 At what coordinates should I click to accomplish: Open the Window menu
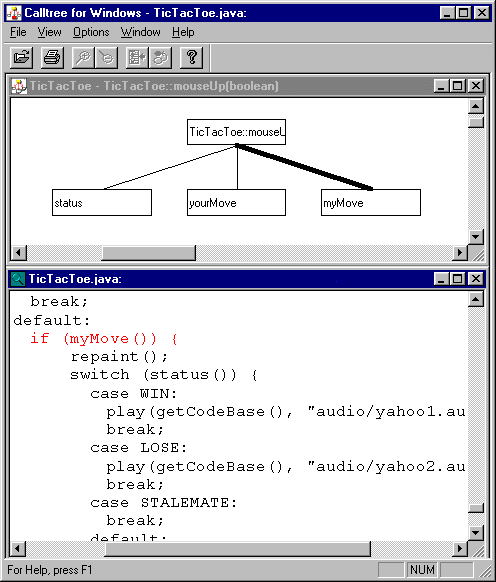click(141, 32)
